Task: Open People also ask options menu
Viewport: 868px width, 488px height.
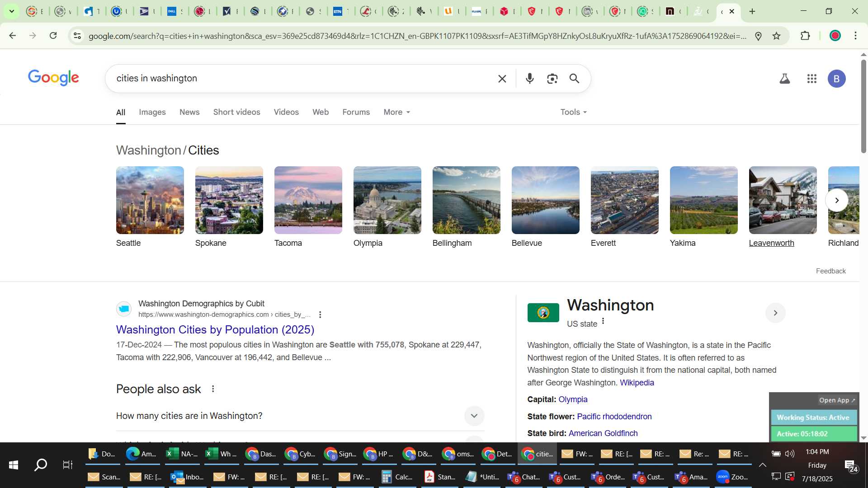Action: coord(213,389)
